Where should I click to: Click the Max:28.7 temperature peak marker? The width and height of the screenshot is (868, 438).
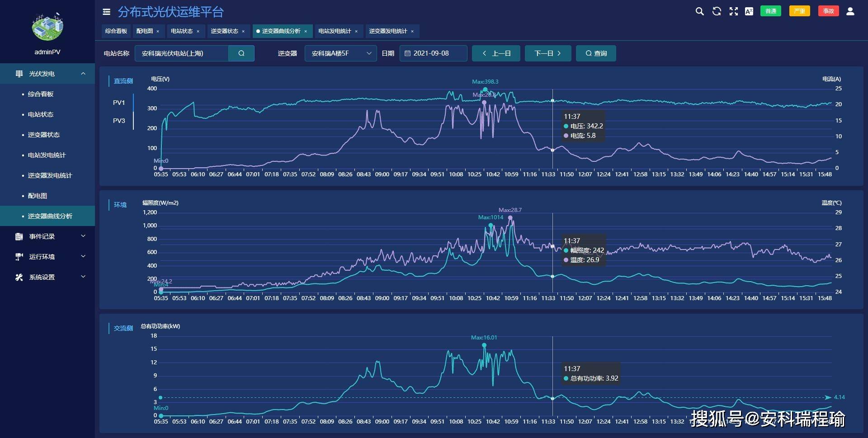510,218
